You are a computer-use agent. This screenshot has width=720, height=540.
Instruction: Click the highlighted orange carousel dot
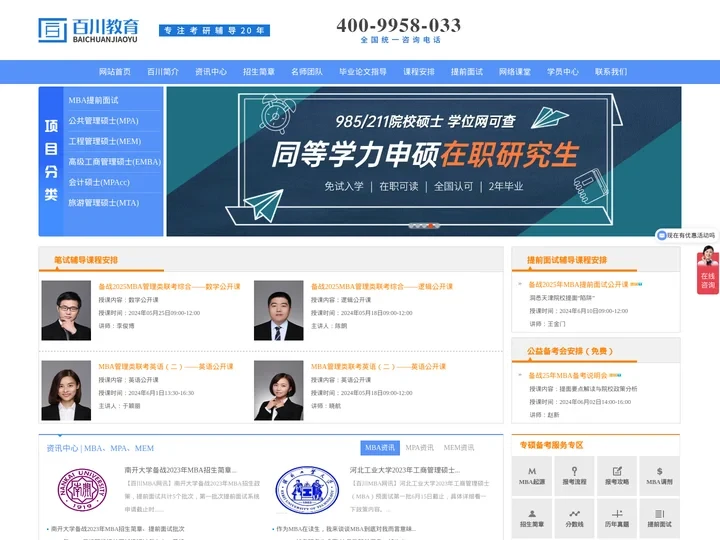coord(430,225)
